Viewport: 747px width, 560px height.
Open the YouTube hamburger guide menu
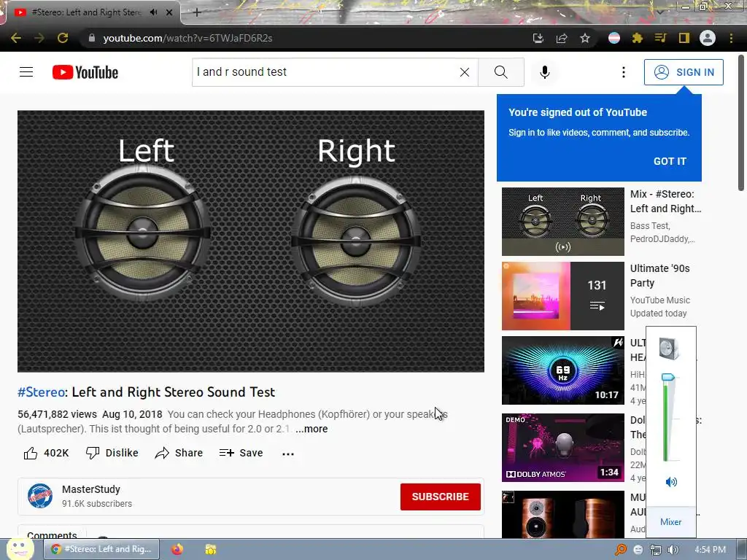point(26,72)
